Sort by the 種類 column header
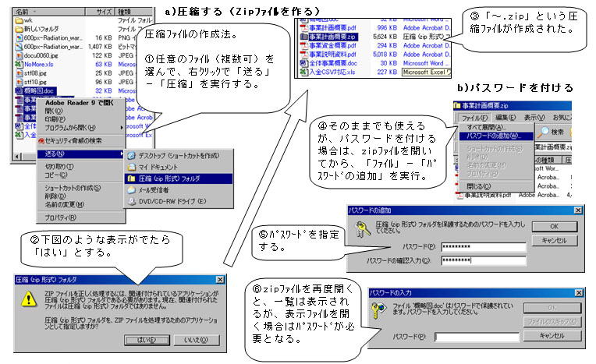Viewport: 596px width, 364px height. (x=134, y=12)
